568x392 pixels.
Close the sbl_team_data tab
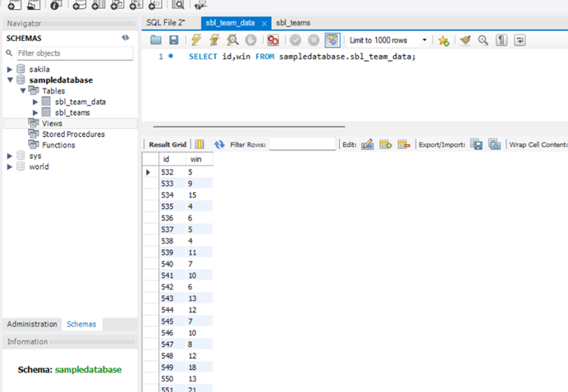264,24
